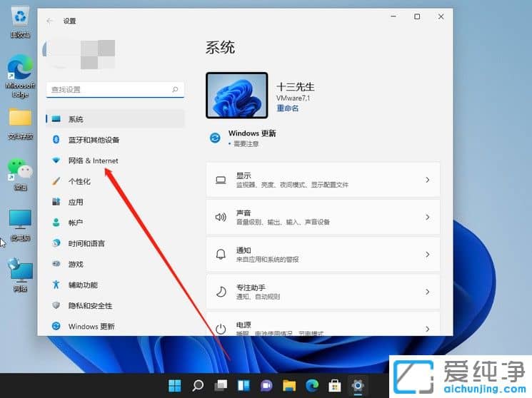Click the Windows update sync icon at top

point(215,138)
